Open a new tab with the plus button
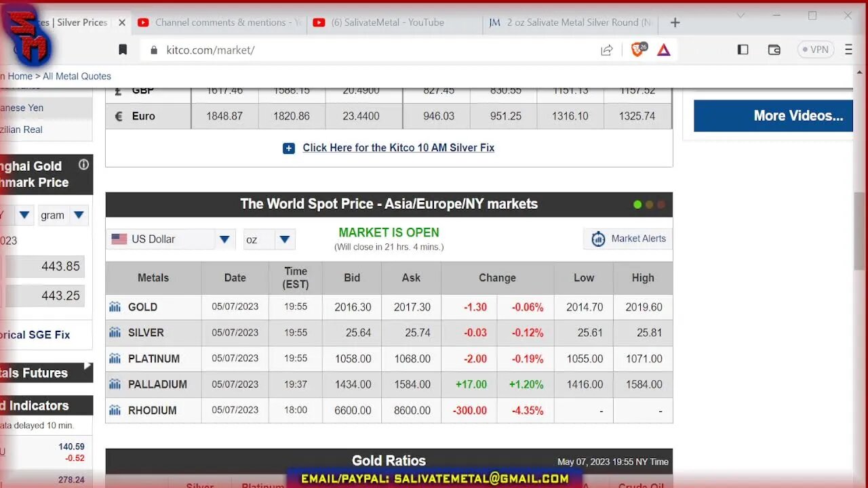Screen dimensions: 868x488 coord(675,22)
